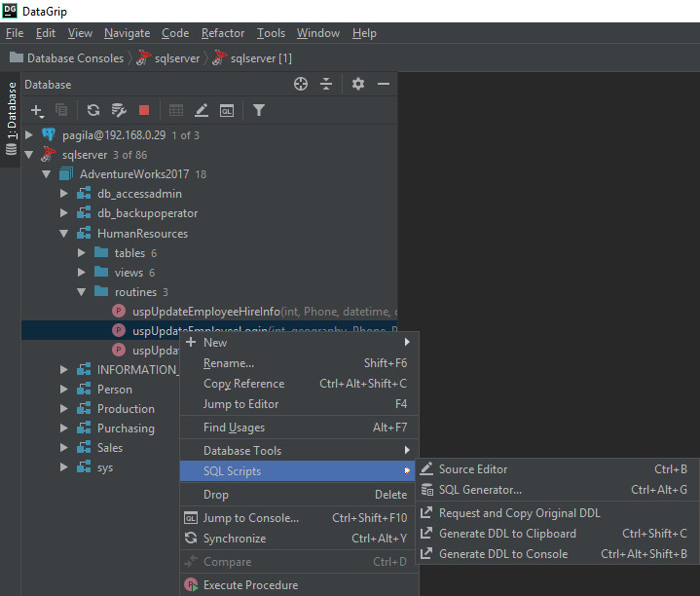700x596 pixels.
Task: Click the Refresh icon in Database toolbar
Action: [x=93, y=111]
